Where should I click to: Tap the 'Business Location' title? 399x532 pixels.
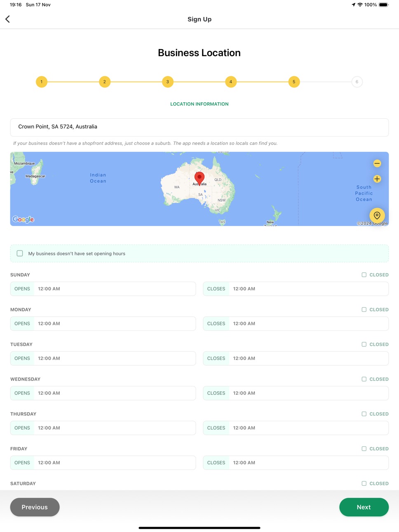tap(199, 53)
